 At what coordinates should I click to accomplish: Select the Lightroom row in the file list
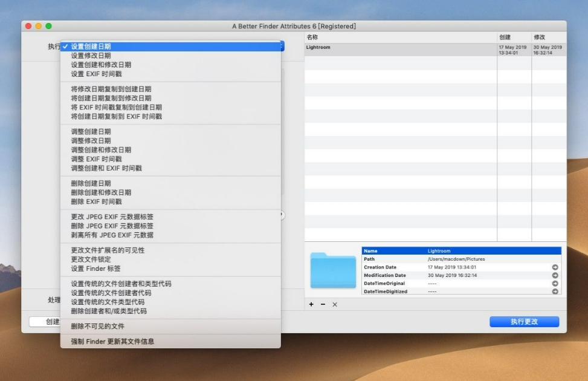click(435, 50)
